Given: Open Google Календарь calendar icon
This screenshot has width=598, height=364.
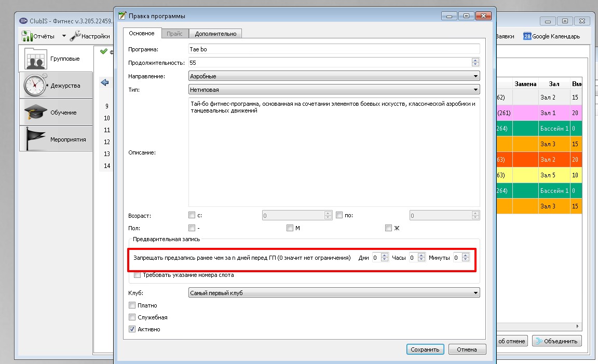Looking at the screenshot, I should point(527,36).
